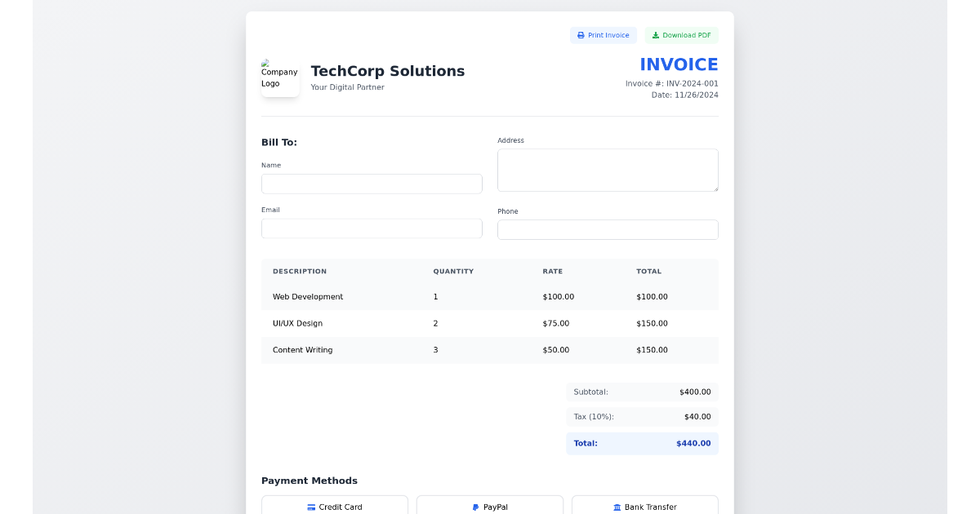Screen dimensions: 980x514
Task: Click the credit card icon in payment methods
Action: [313, 507]
